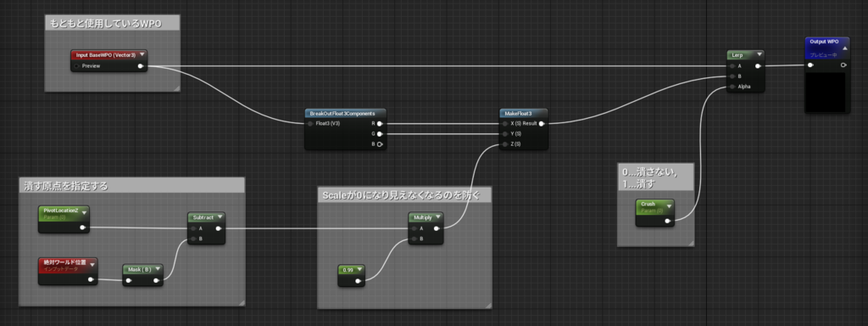Click the A input pin on Subtract
Screen dimensions: 868x326
[x=193, y=228]
